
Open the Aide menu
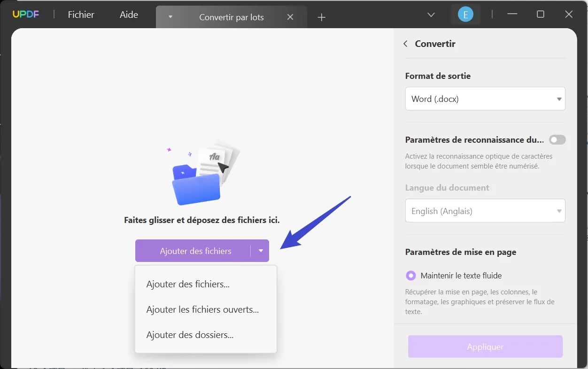click(x=128, y=15)
